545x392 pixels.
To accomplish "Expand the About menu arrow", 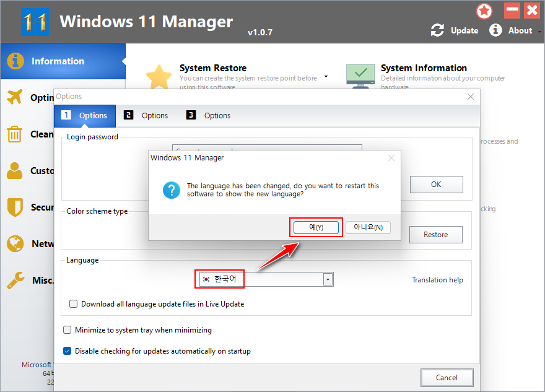I will (x=540, y=32).
